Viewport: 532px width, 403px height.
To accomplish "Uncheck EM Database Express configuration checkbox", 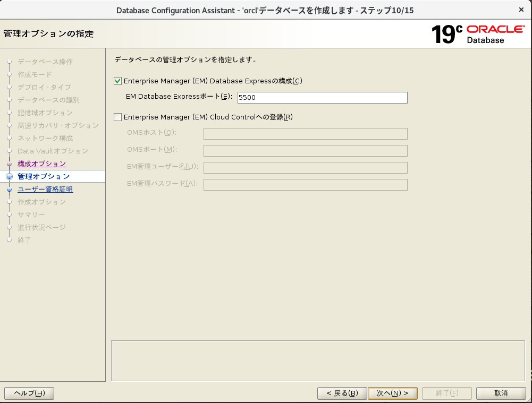I will pyautogui.click(x=118, y=81).
